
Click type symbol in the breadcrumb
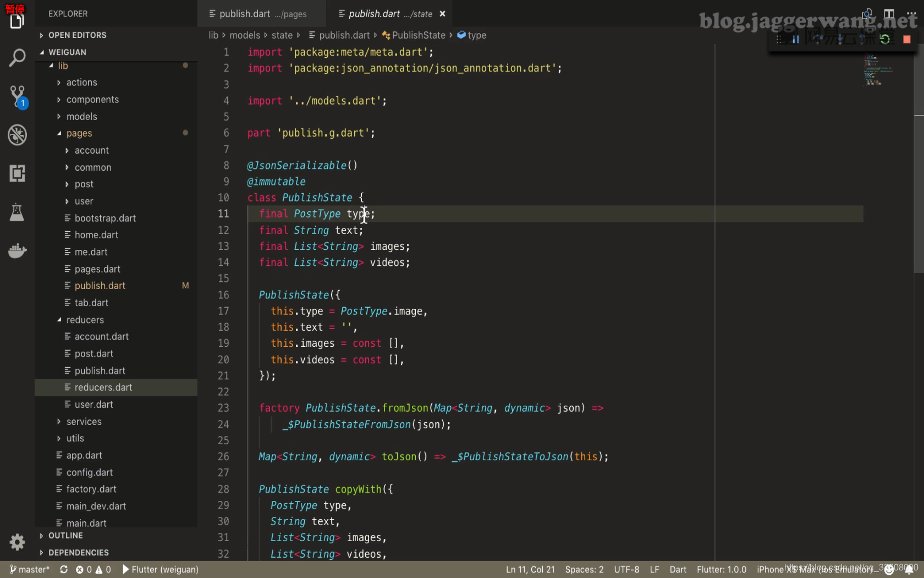[472, 35]
